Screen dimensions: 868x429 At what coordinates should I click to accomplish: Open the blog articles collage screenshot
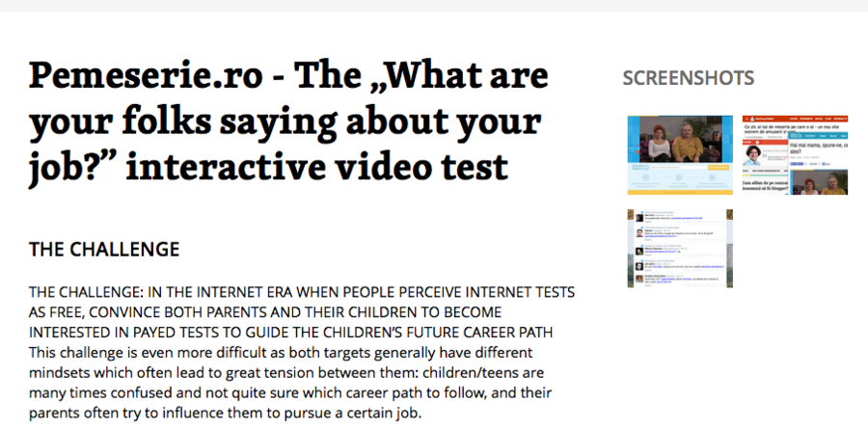(x=795, y=155)
